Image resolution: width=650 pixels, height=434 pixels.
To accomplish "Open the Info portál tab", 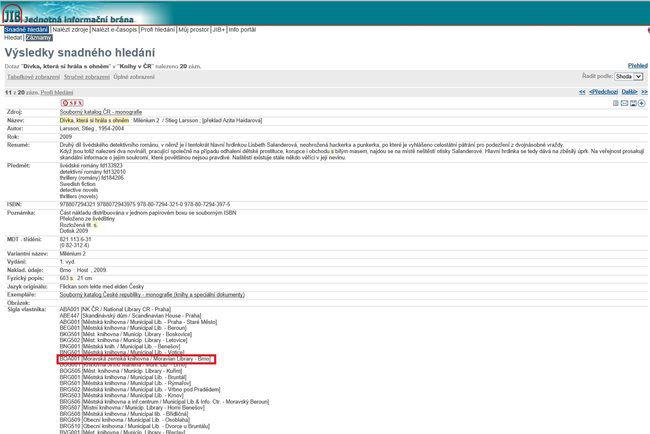I will (x=242, y=30).
